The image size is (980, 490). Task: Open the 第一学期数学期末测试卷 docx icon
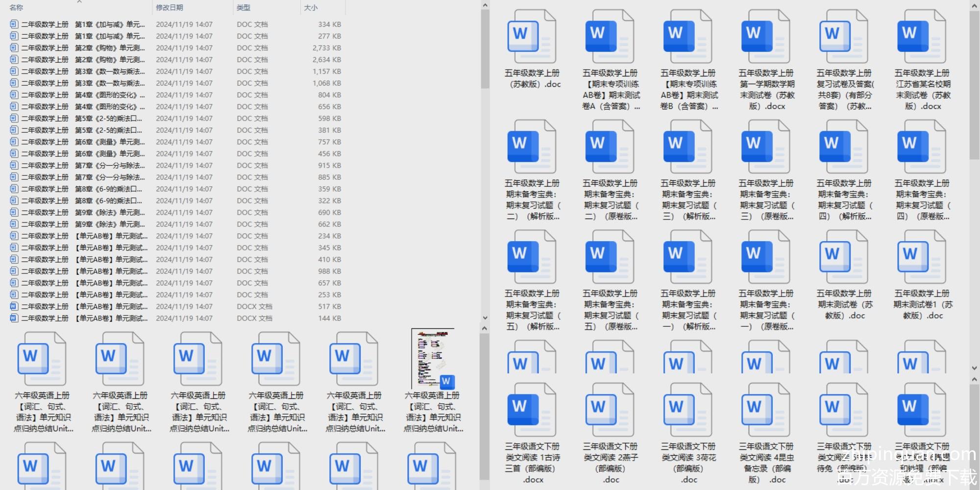[x=765, y=37]
